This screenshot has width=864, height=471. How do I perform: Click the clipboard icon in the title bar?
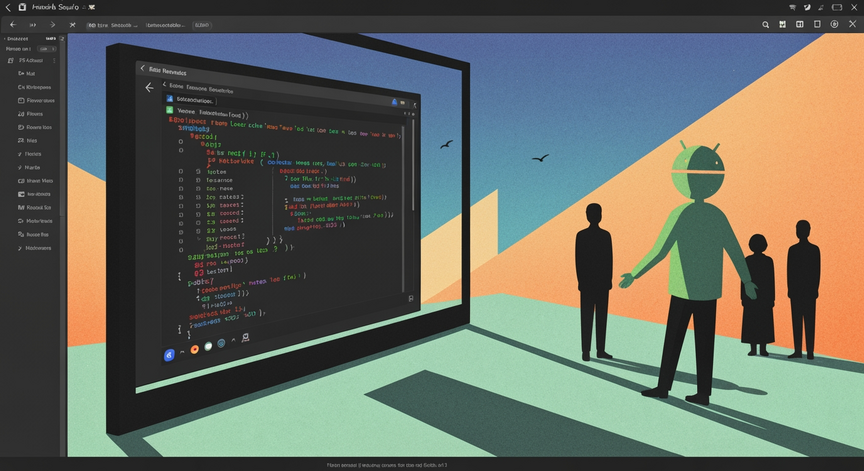[22, 7]
